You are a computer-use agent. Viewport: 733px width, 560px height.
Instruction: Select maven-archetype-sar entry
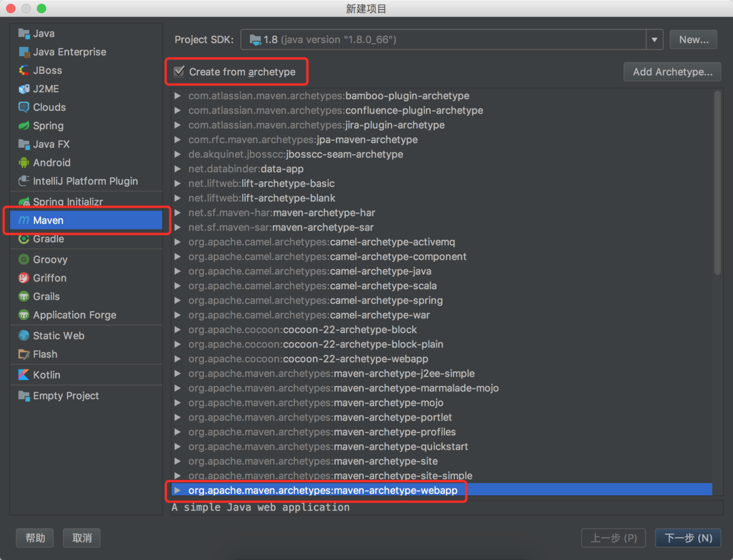pyautogui.click(x=442, y=227)
